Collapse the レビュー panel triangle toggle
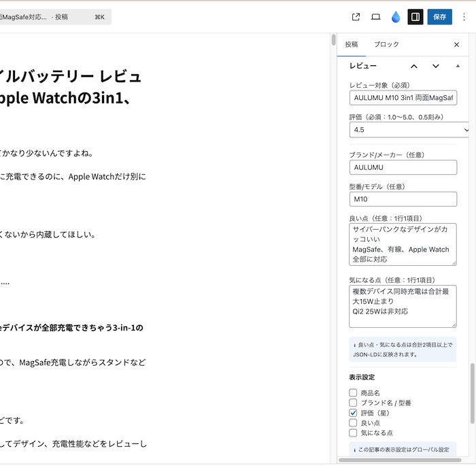The width and height of the screenshot is (476, 476). point(458,66)
